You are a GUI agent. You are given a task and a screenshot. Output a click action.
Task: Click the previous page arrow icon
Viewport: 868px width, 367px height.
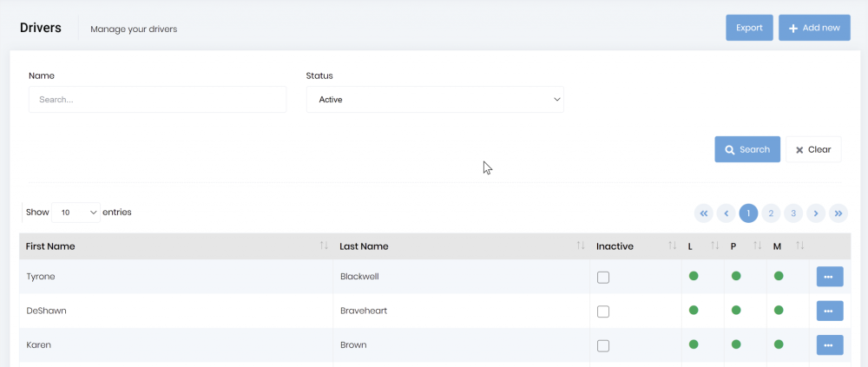point(727,213)
